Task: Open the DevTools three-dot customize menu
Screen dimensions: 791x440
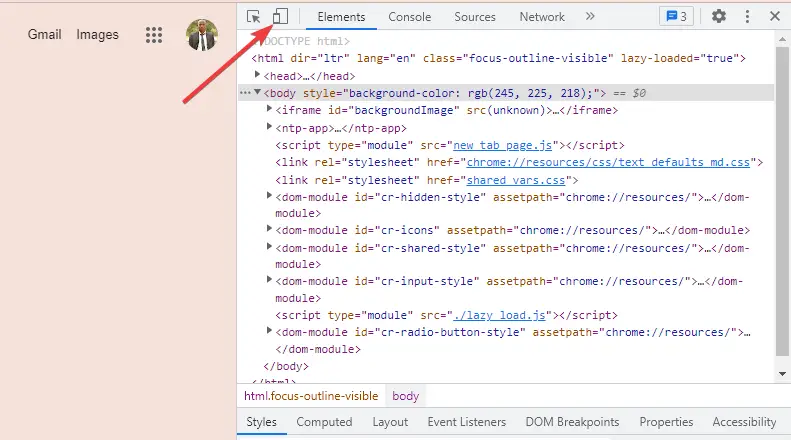Action: pos(747,16)
